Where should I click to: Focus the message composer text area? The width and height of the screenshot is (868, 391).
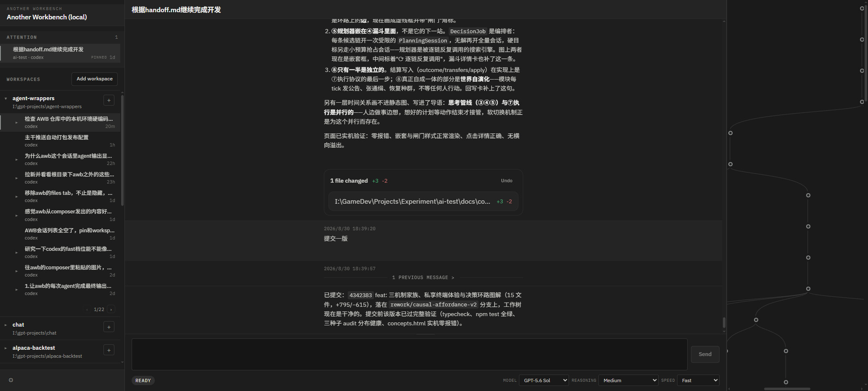[409, 354]
